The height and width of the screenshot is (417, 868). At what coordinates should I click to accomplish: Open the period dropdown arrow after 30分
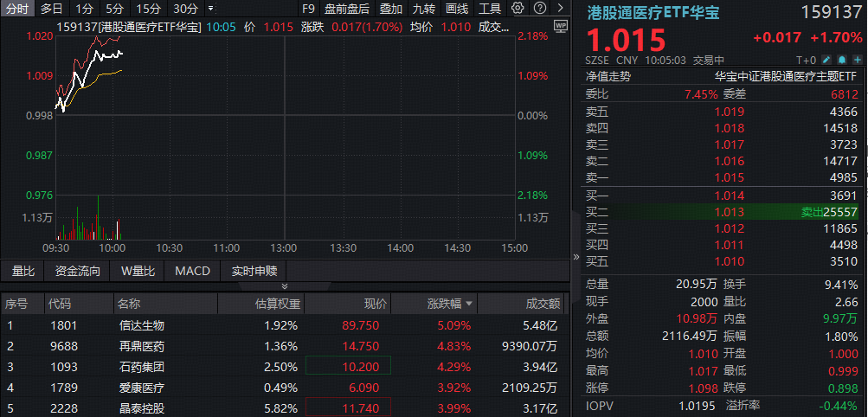tap(209, 9)
